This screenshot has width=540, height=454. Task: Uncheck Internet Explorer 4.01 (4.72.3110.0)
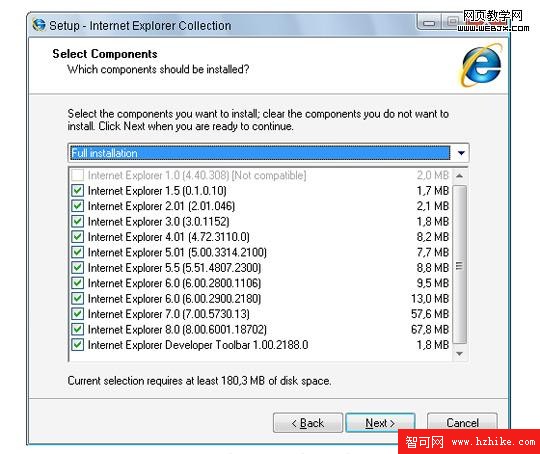(x=77, y=237)
